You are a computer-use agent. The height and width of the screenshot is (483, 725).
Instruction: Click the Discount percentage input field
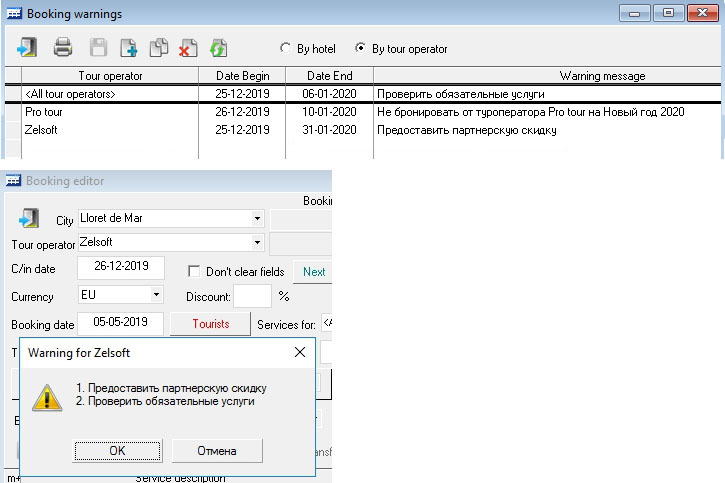pos(252,296)
